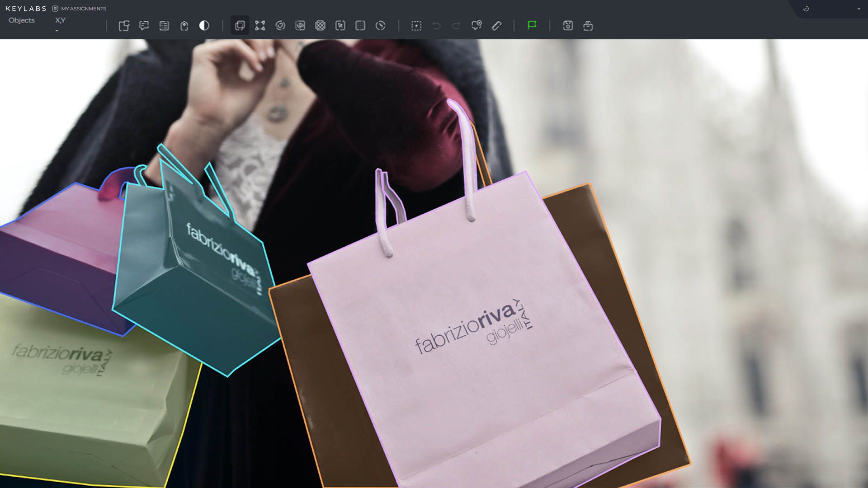868x488 pixels.
Task: Click the green flag icon
Action: point(532,25)
